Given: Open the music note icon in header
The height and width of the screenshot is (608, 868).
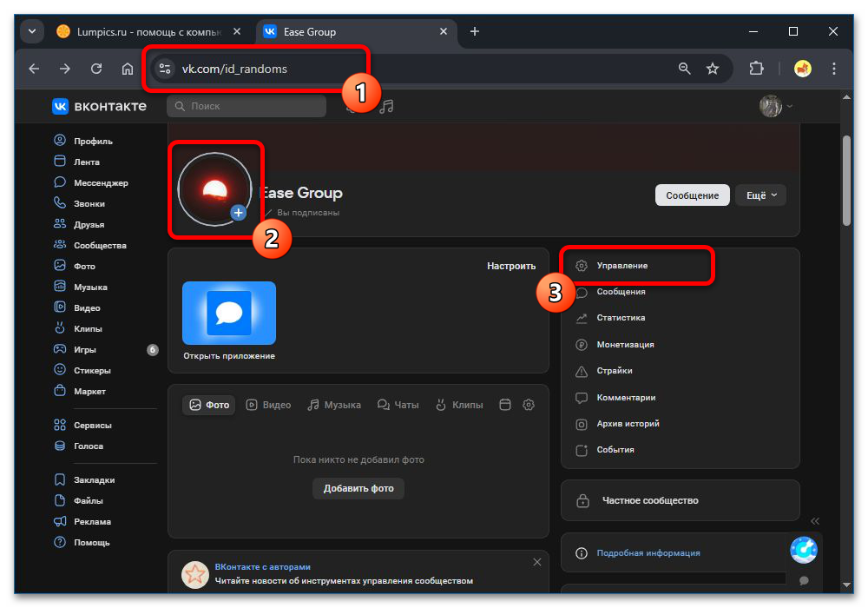Looking at the screenshot, I should click(387, 106).
